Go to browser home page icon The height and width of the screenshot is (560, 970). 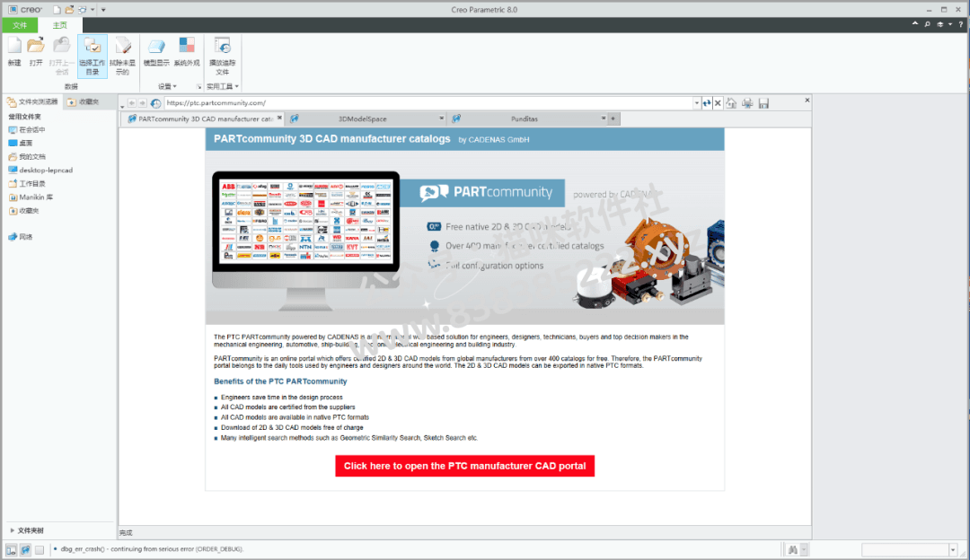731,103
